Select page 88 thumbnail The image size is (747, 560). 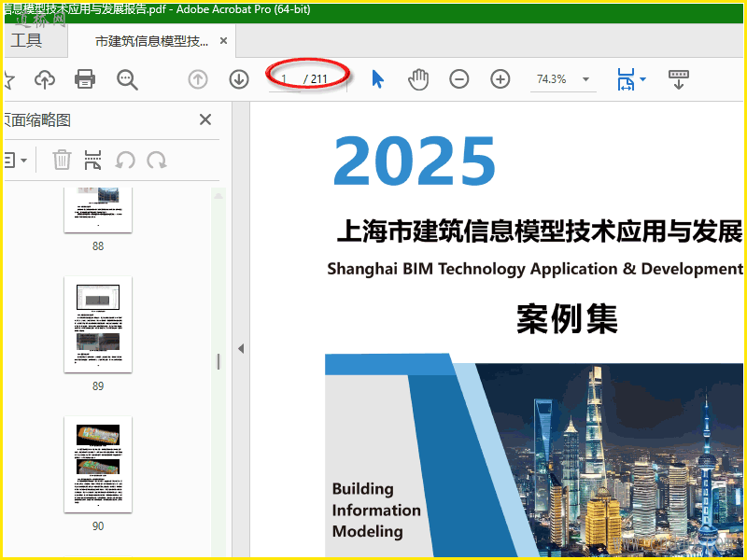pyautogui.click(x=98, y=209)
